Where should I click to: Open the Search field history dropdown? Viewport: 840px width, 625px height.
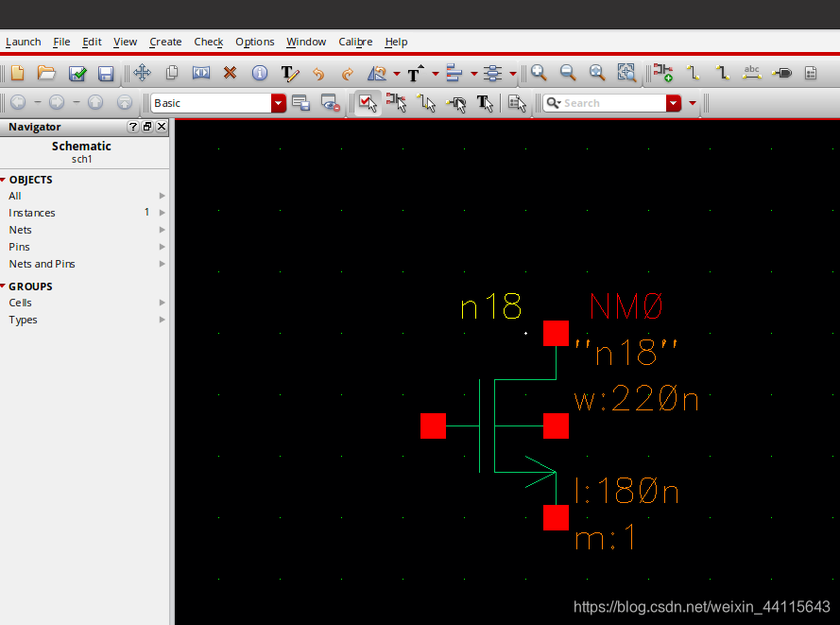(674, 103)
